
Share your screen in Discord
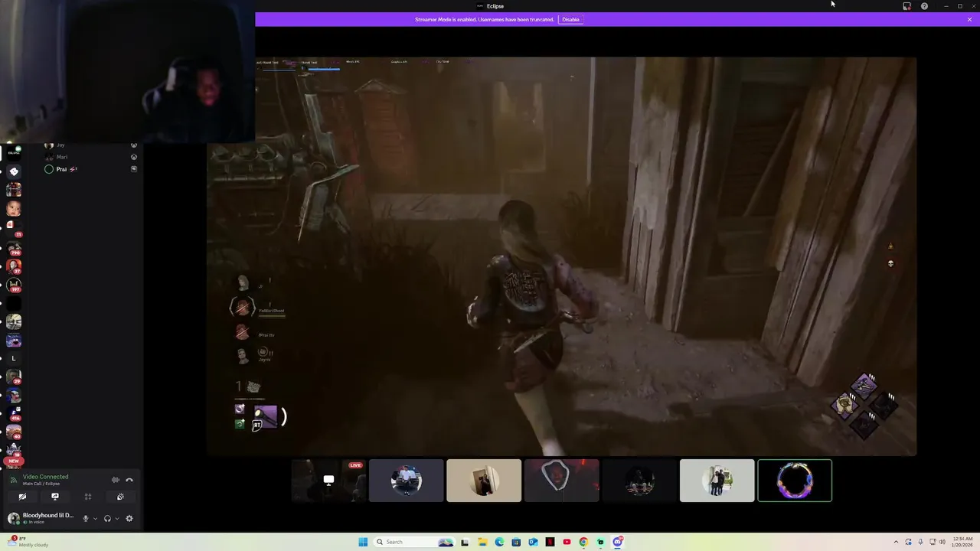coord(55,497)
